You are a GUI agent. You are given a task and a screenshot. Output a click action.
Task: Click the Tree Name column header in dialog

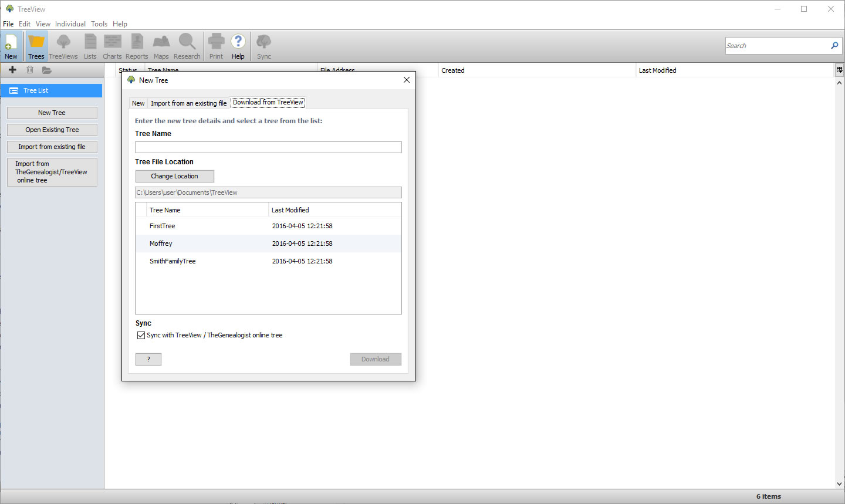click(x=207, y=210)
